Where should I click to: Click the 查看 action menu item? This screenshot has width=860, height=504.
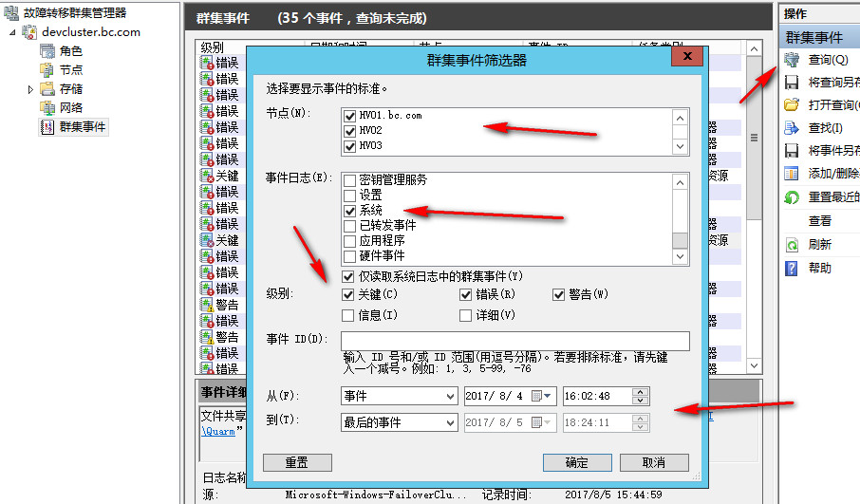pyautogui.click(x=819, y=221)
